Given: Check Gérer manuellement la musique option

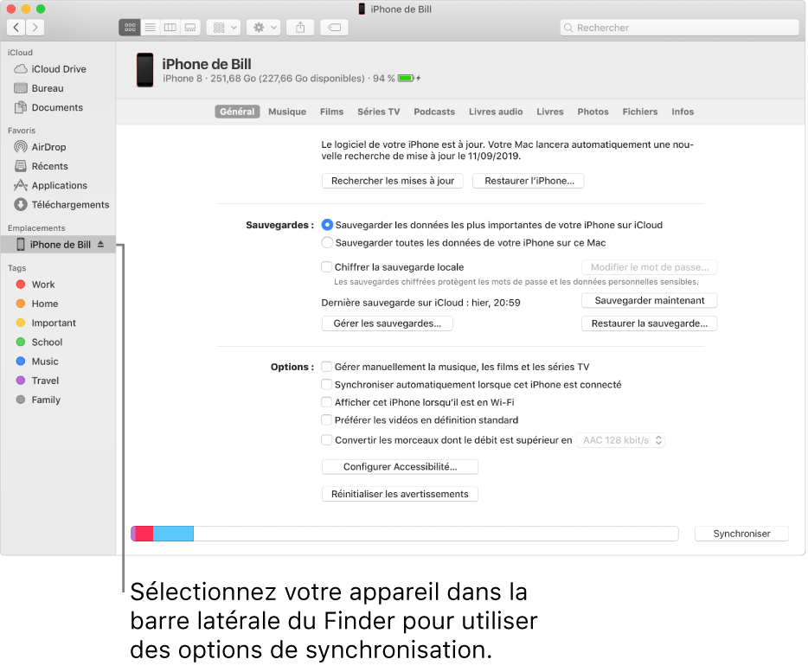Looking at the screenshot, I should [326, 367].
